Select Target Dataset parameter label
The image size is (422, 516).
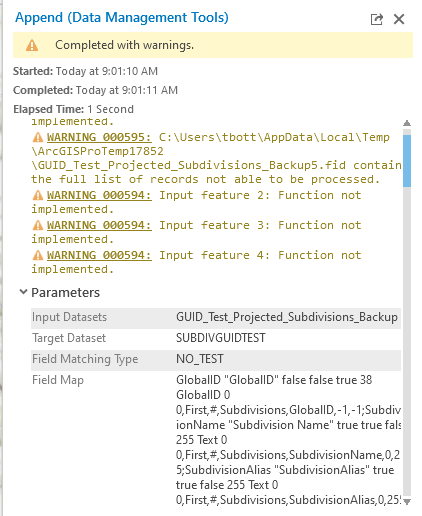tap(69, 338)
